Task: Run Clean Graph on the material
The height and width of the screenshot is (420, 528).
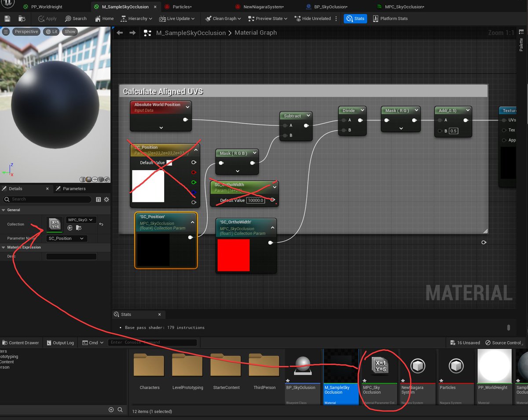Action: (222, 18)
